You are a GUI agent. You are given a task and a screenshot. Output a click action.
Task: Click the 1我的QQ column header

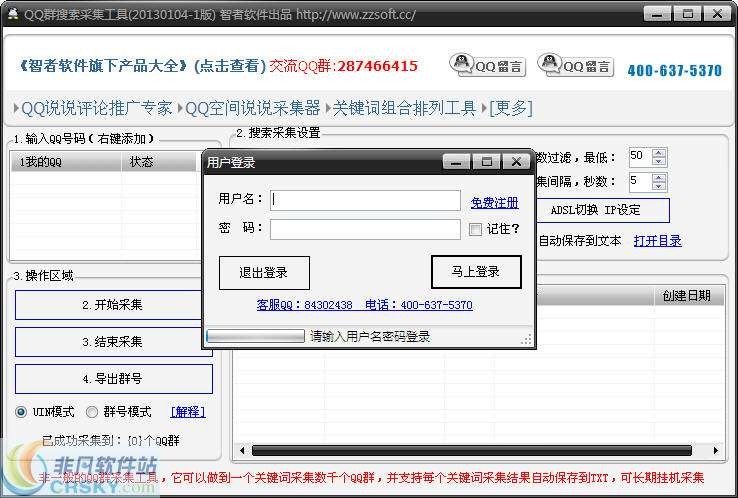click(x=66, y=162)
